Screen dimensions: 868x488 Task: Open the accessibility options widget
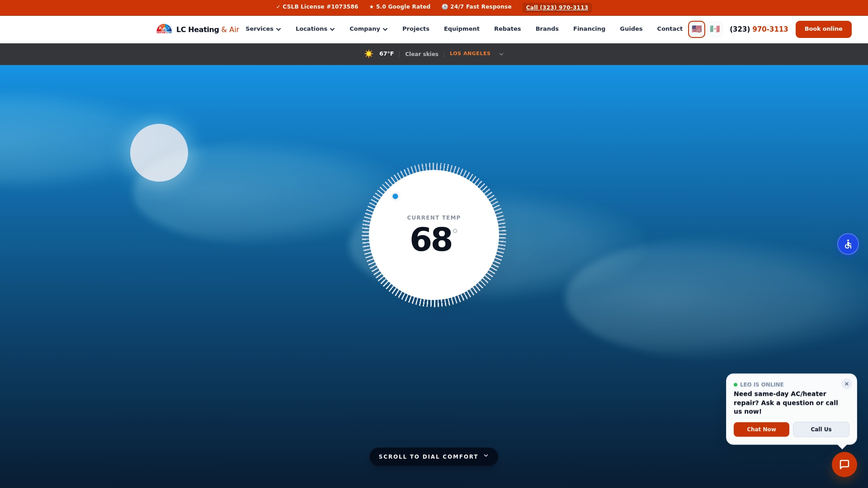point(848,244)
